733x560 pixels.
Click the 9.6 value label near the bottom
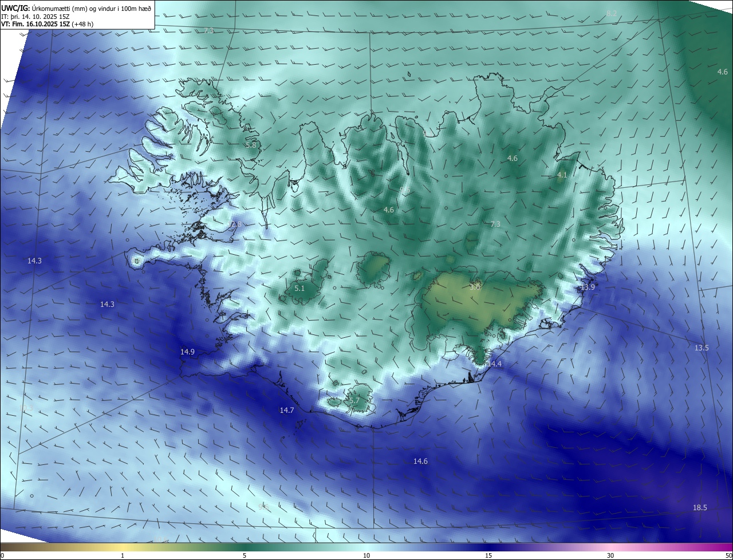click(263, 507)
